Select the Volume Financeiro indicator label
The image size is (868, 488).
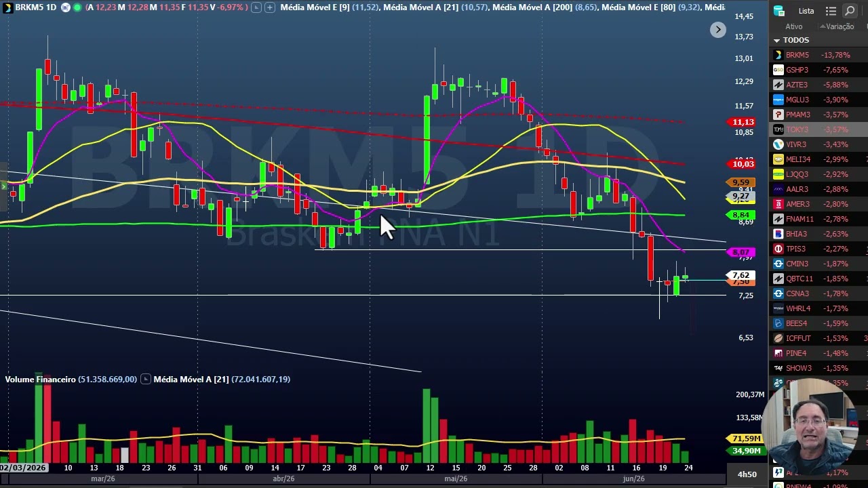pyautogui.click(x=40, y=380)
